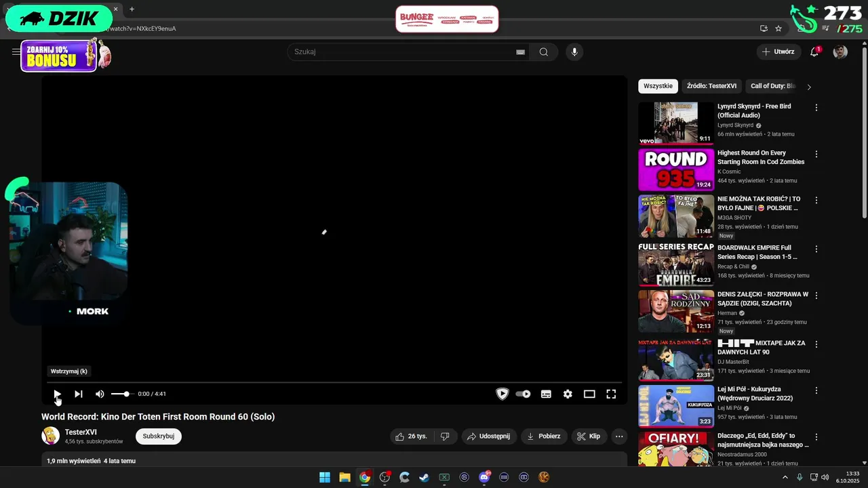Open Xbox app from the taskbar
The width and height of the screenshot is (868, 488).
444,477
